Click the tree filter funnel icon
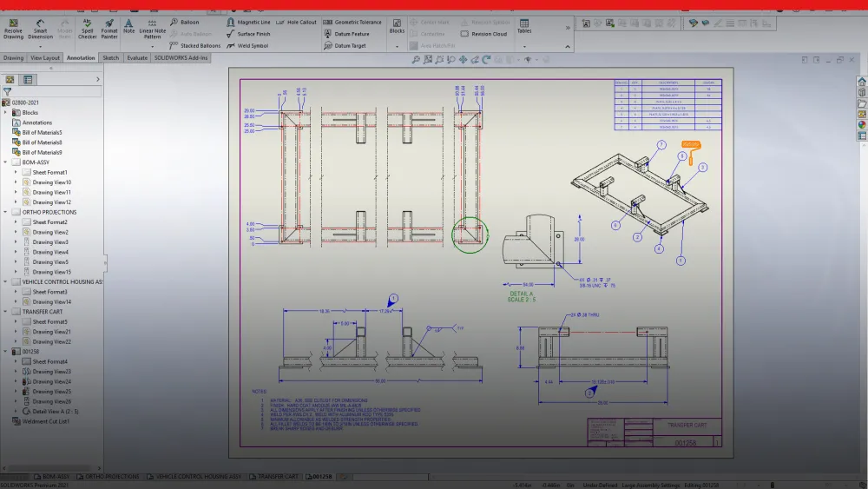 click(7, 92)
